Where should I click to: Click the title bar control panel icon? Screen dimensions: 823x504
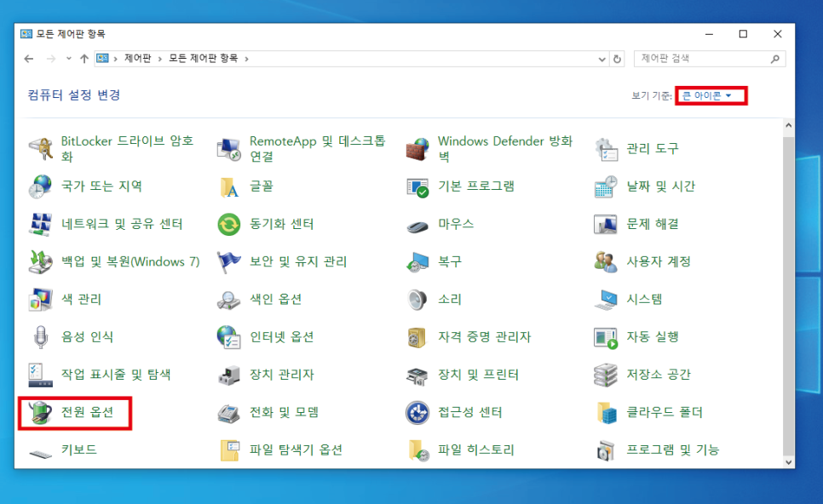tap(26, 34)
